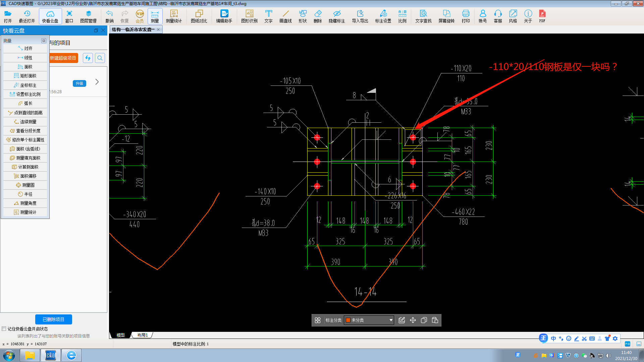Select the 测量 measure tool in the toolbar
This screenshot has height=362, width=644.
tap(155, 16)
